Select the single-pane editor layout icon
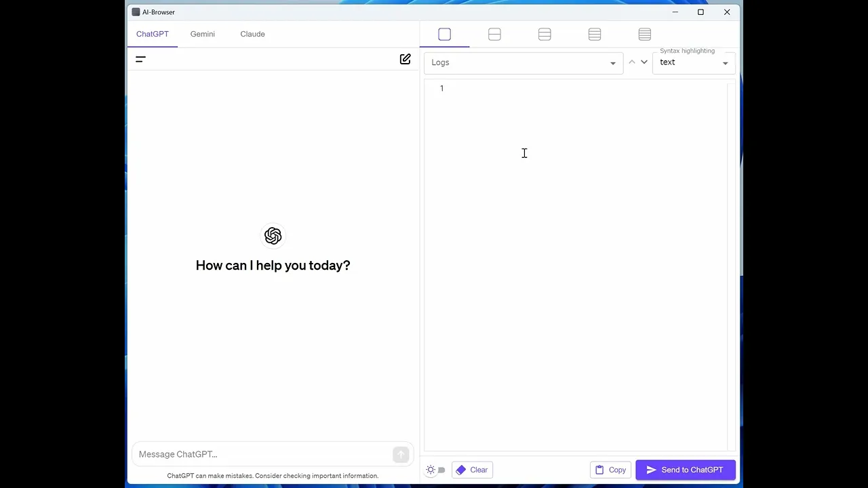Viewport: 868px width, 488px height. click(444, 35)
